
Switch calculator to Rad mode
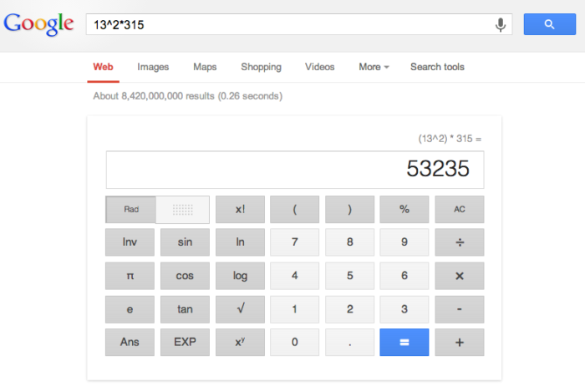click(131, 210)
